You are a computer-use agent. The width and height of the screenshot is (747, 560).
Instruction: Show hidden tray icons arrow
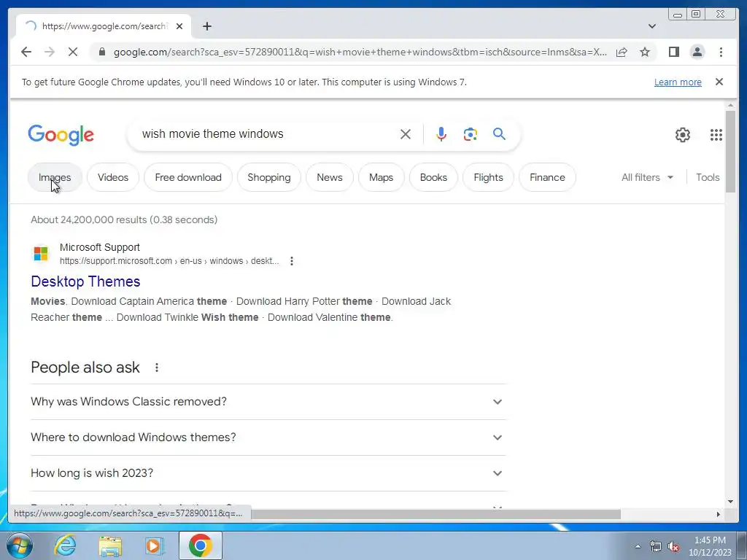[638, 547]
